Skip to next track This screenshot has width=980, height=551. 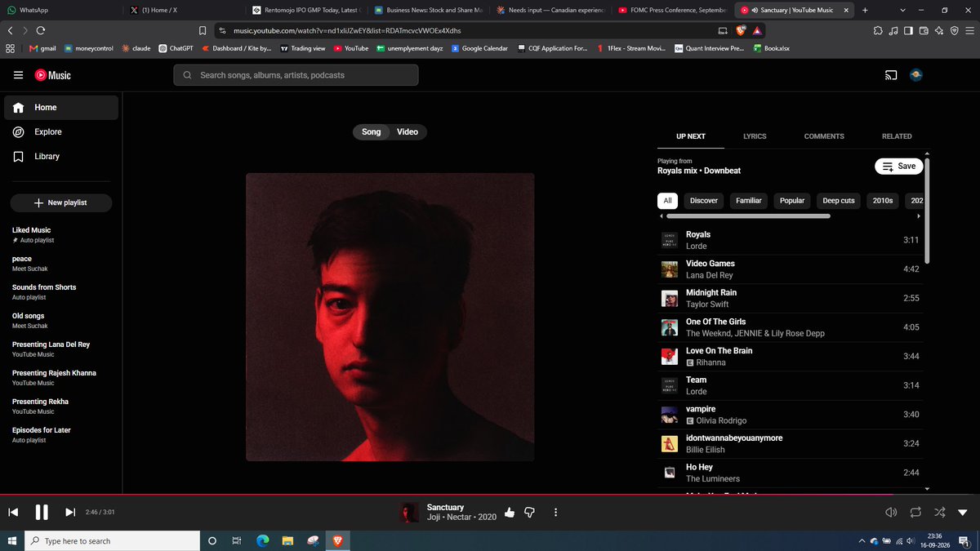pos(70,513)
